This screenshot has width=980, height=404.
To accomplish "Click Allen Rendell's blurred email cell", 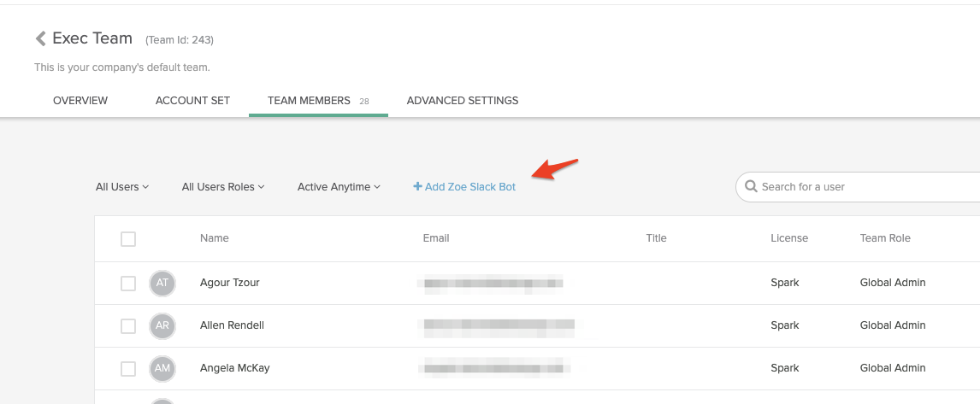I will (x=499, y=326).
